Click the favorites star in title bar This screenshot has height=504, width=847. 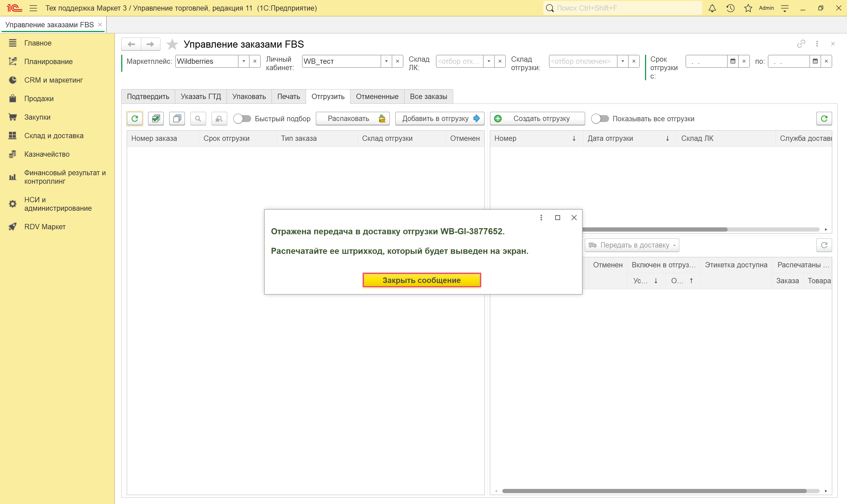point(748,8)
